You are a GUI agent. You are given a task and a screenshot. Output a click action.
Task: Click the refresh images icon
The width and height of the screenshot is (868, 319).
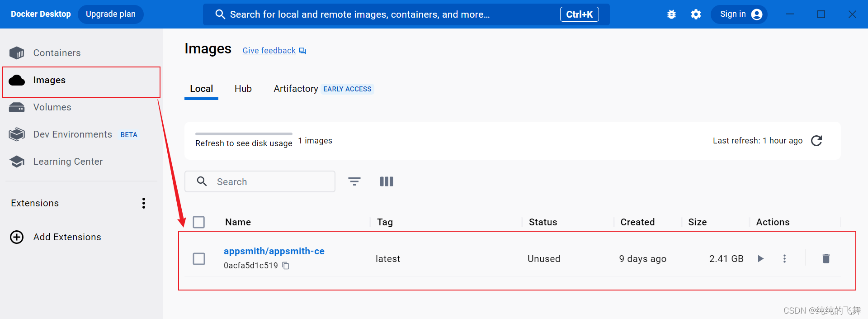click(816, 141)
